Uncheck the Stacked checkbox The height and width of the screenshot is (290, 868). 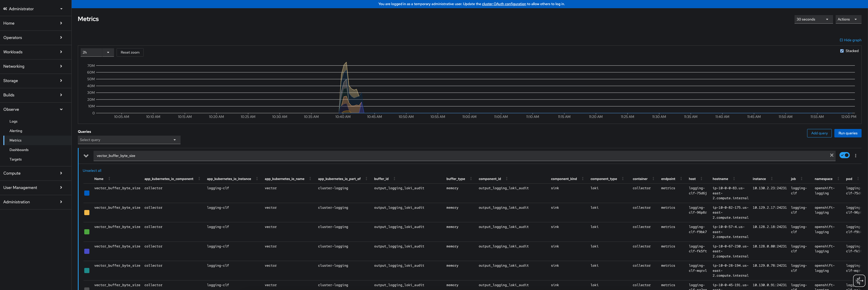[842, 51]
